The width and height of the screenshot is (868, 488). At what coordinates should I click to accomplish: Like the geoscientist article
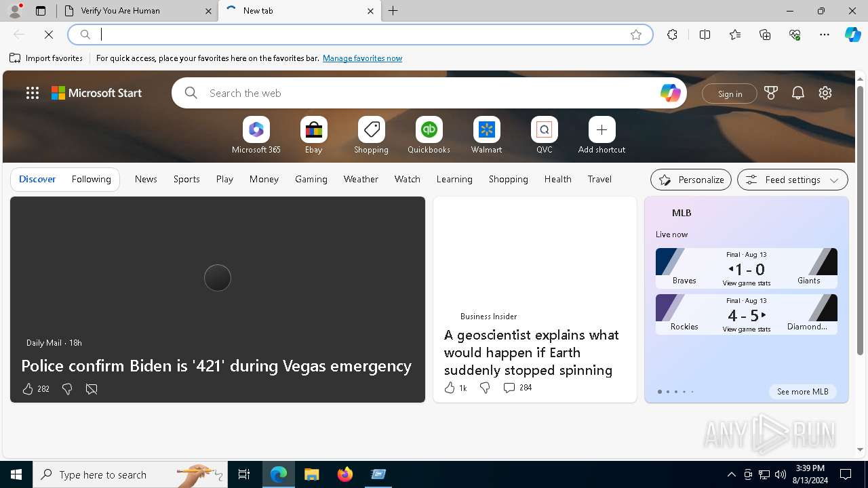pos(450,388)
